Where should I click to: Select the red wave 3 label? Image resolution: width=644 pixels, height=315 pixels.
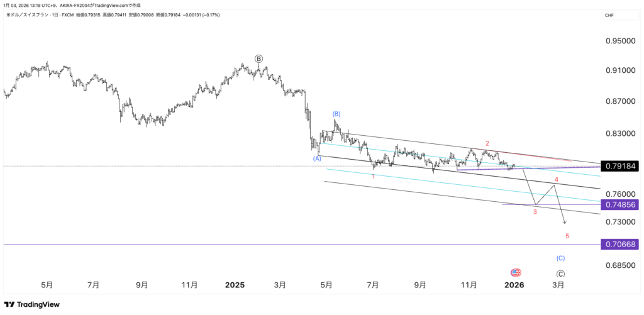[535, 212]
